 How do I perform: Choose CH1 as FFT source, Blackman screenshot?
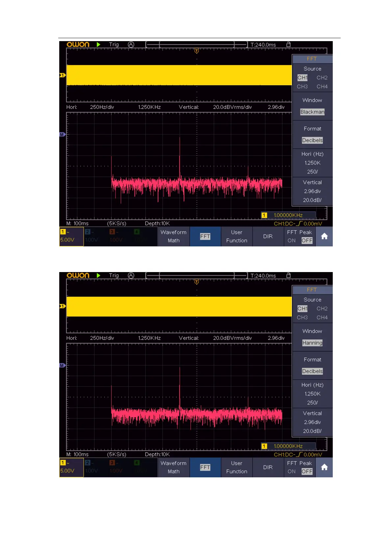point(302,78)
